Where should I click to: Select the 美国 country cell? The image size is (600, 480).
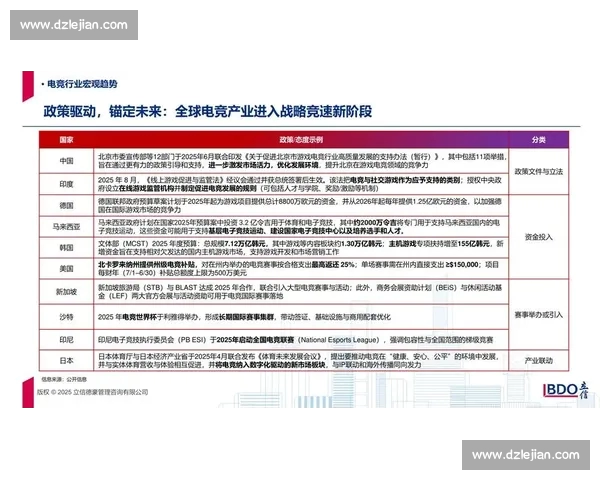pos(66,269)
